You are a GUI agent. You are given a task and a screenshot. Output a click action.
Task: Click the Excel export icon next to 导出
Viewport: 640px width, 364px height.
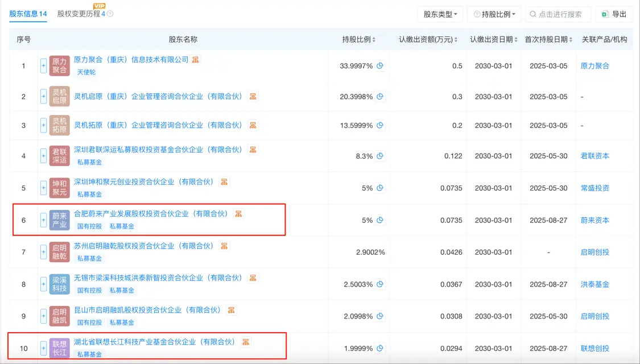point(605,14)
